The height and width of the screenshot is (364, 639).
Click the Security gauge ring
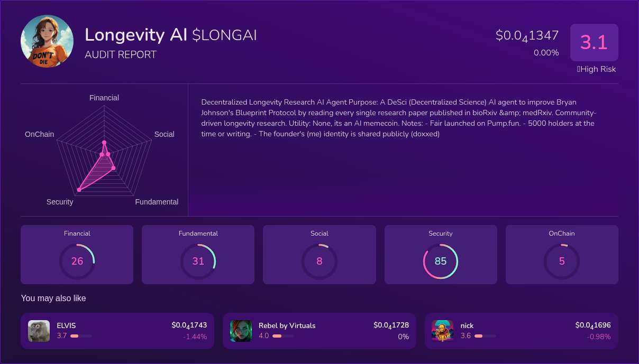point(441,261)
